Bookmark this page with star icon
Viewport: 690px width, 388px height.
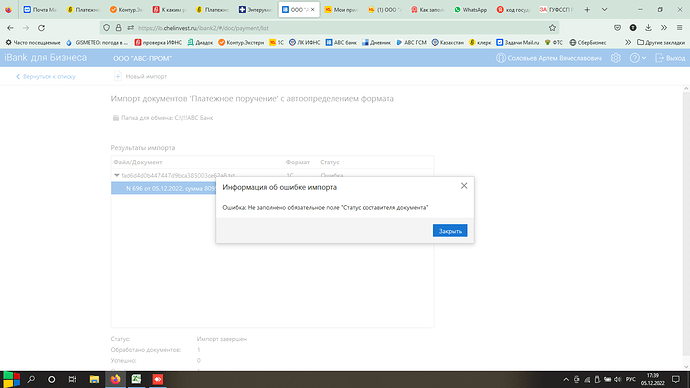552,28
